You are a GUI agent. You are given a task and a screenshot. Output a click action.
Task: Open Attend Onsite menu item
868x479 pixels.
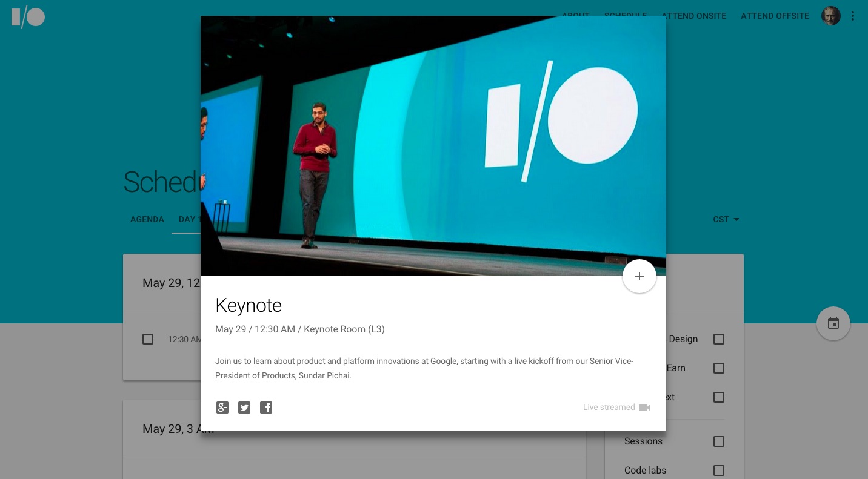(x=694, y=16)
